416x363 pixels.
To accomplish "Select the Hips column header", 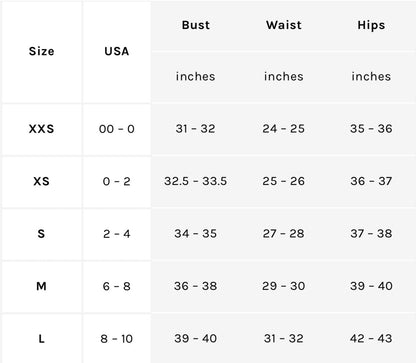I will [371, 25].
